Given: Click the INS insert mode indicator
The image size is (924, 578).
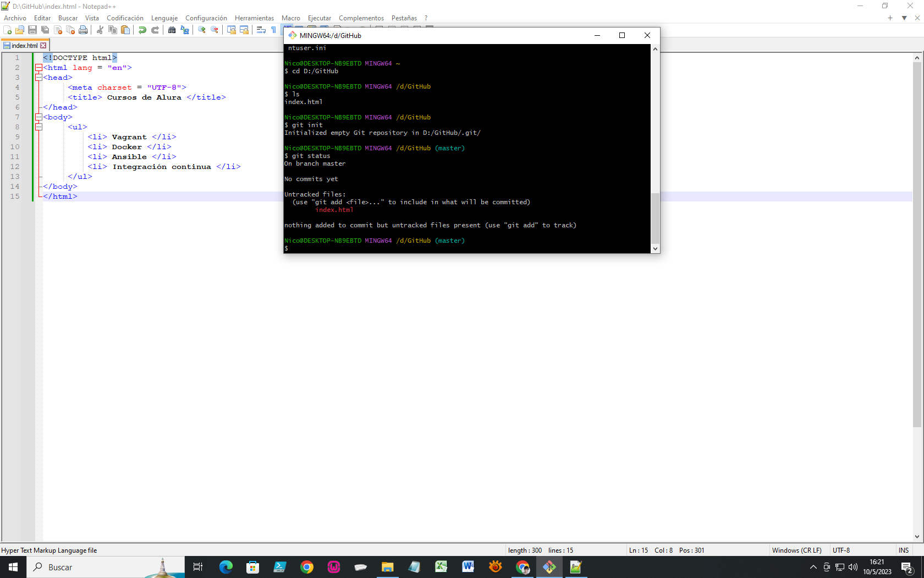Looking at the screenshot, I should 904,550.
